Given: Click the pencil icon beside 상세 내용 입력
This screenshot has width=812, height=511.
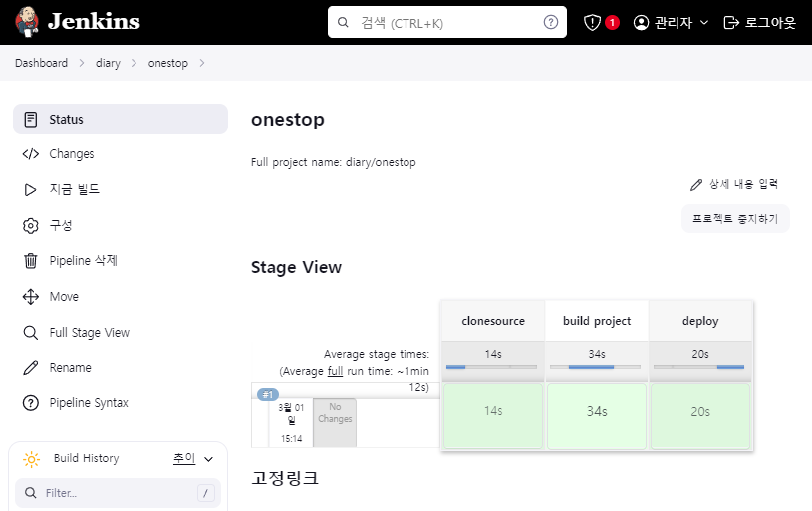Looking at the screenshot, I should (x=696, y=185).
